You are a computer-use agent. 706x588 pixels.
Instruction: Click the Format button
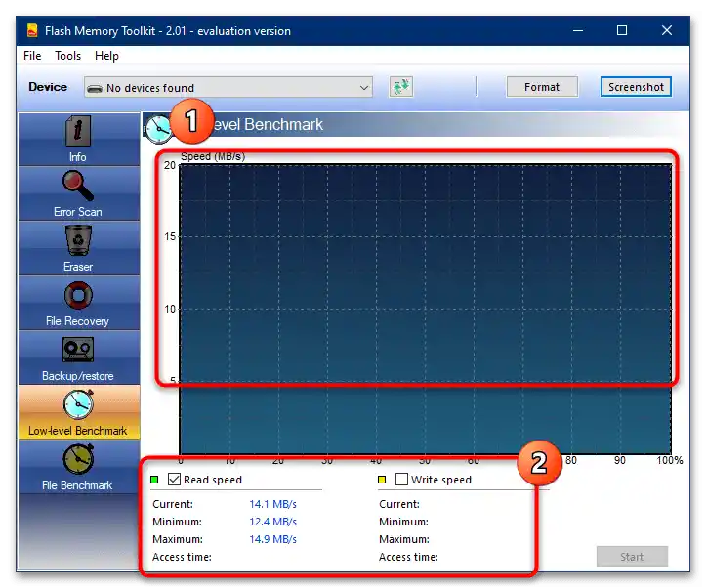coord(542,87)
